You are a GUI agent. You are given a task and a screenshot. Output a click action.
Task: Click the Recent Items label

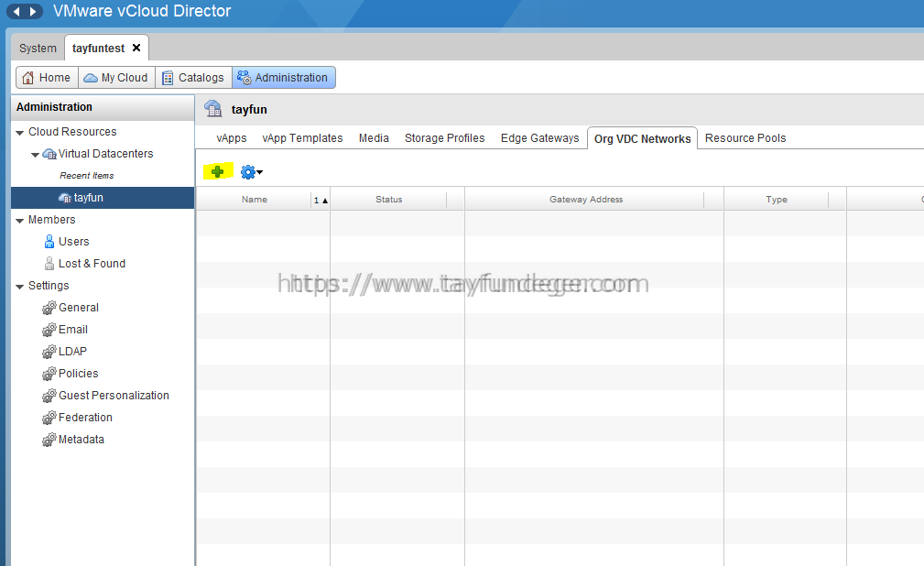pyautogui.click(x=87, y=176)
